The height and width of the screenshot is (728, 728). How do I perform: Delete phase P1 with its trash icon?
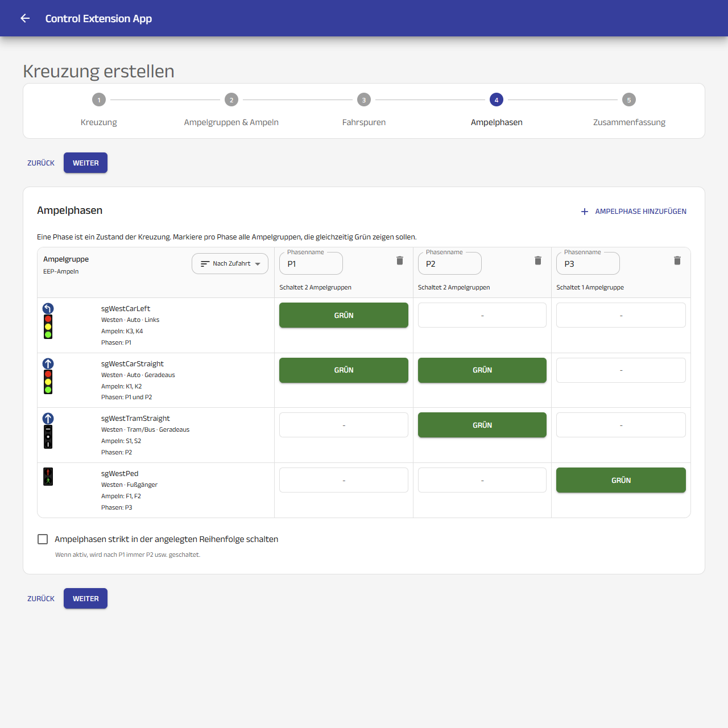point(400,260)
